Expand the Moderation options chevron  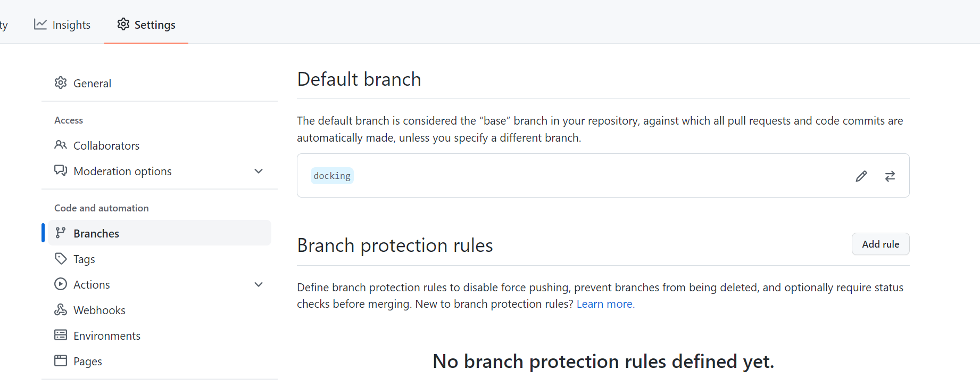259,171
